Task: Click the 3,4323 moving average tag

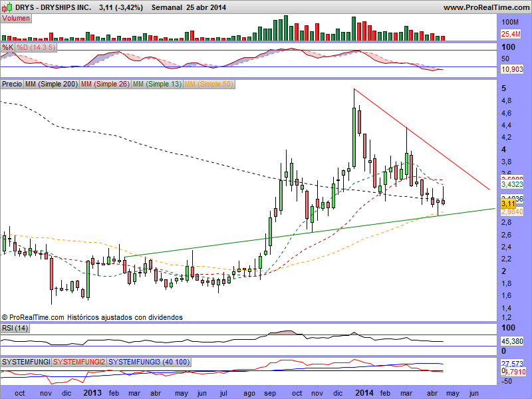Action: point(512,184)
